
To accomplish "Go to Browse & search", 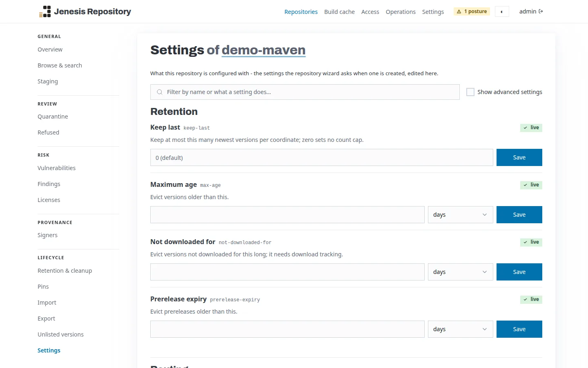I will [x=60, y=65].
